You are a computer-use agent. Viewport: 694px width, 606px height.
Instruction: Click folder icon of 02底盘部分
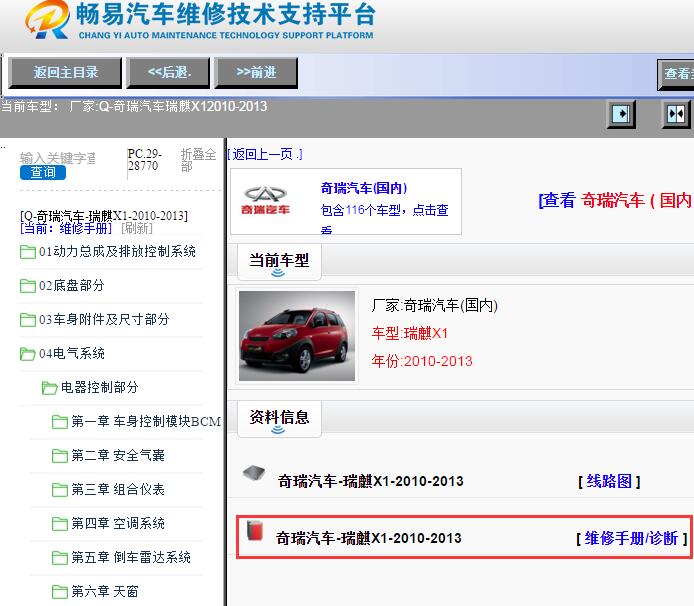tap(28, 286)
